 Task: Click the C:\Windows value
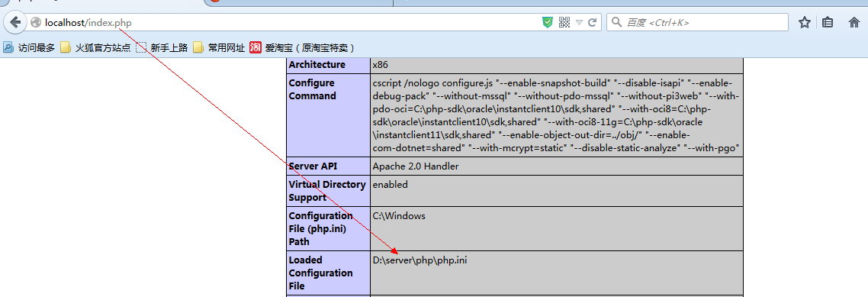coord(399,215)
